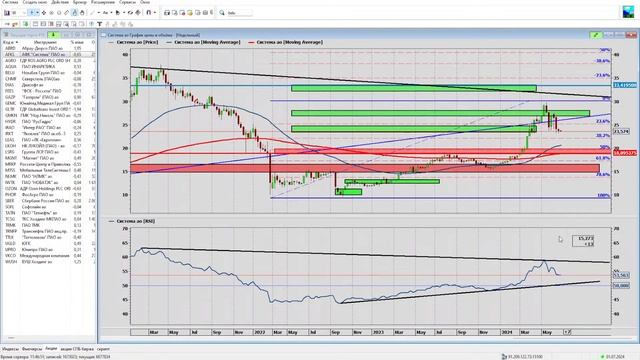
Task: Switch to the Фьючерсы tab
Action: [x=32, y=349]
